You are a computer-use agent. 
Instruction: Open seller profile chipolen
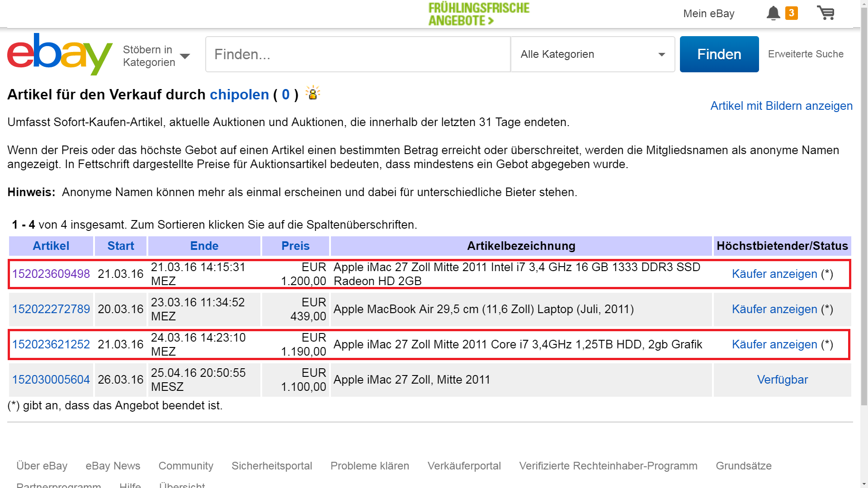(239, 94)
